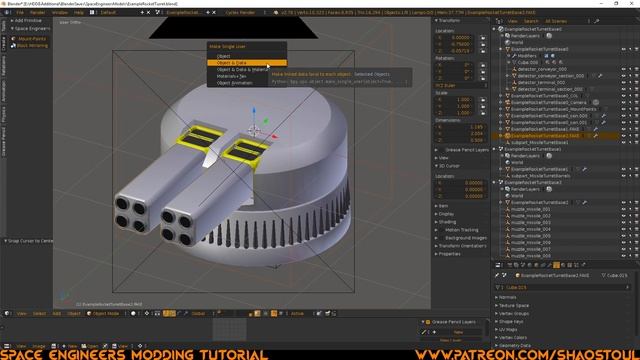The width and height of the screenshot is (640, 360).
Task: Open the Mesh Data properties tab
Action: pyautogui.click(x=556, y=265)
